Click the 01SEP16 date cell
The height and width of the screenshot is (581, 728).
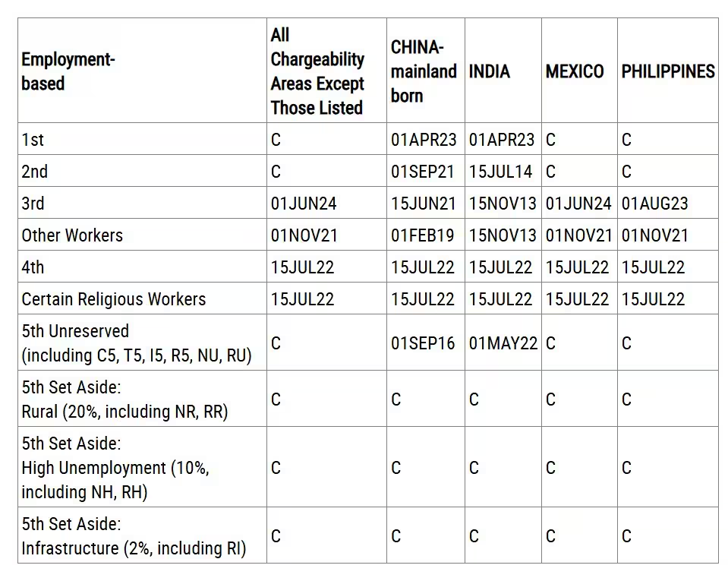(423, 343)
